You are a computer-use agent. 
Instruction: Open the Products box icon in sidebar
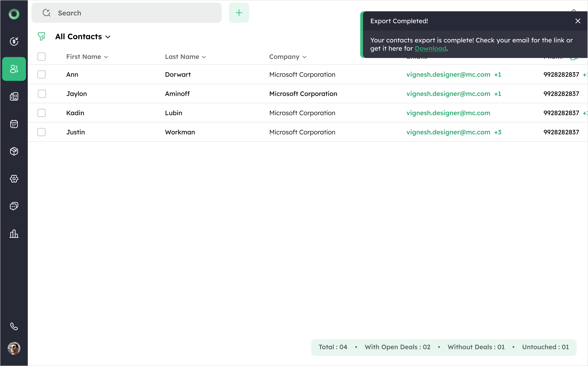click(14, 151)
